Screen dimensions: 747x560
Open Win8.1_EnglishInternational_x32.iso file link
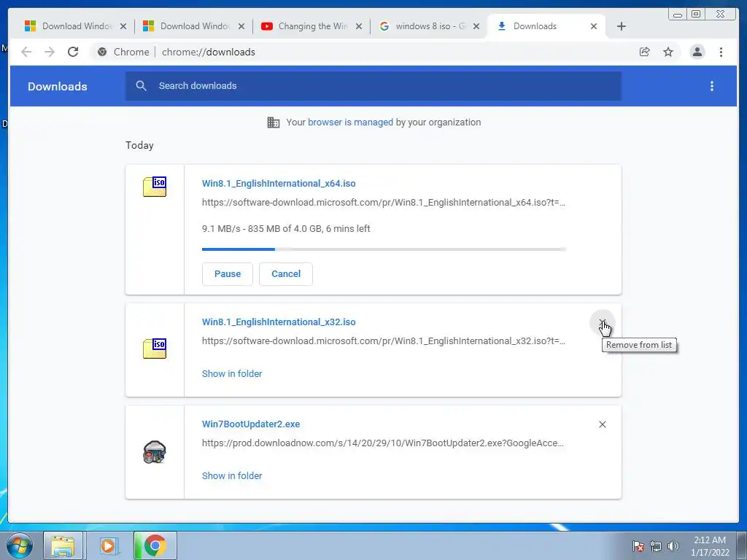point(279,322)
